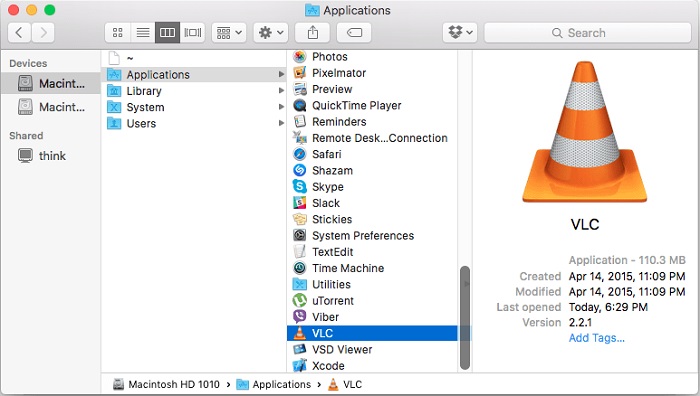Select the Slack app icon

coord(300,203)
